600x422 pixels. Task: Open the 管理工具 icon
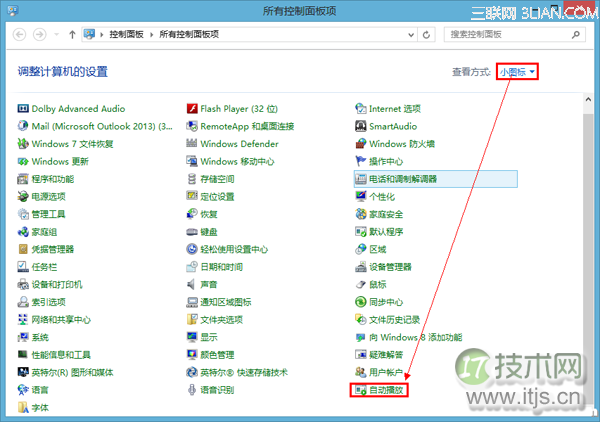click(x=23, y=214)
